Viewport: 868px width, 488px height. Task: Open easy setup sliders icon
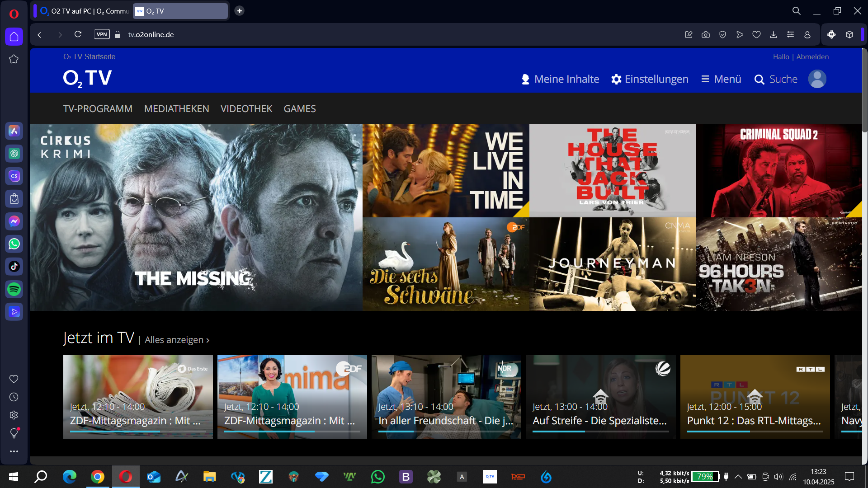click(x=790, y=35)
